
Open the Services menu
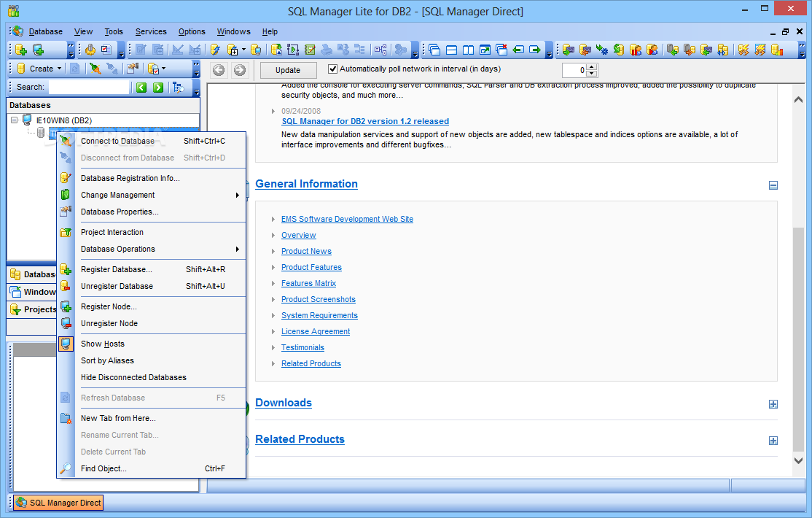[151, 31]
